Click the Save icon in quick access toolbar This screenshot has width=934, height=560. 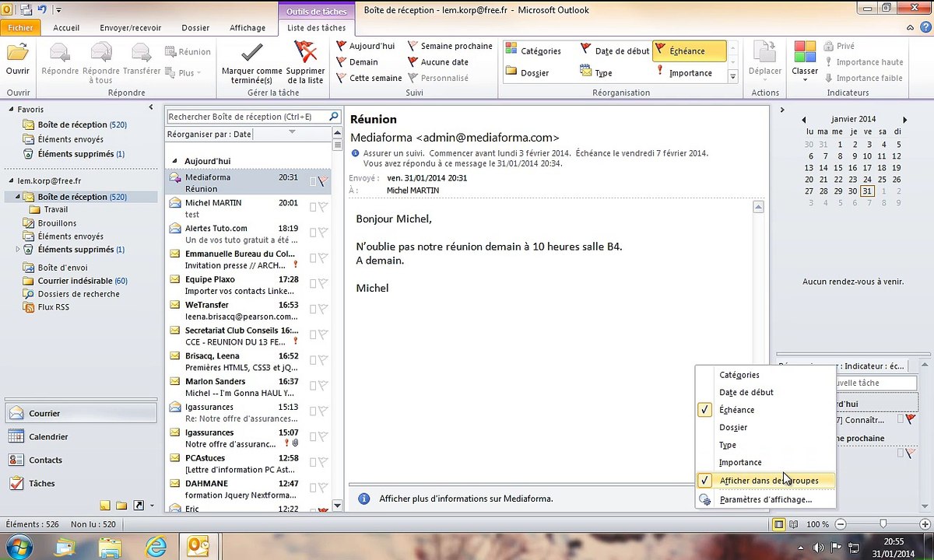click(x=26, y=10)
